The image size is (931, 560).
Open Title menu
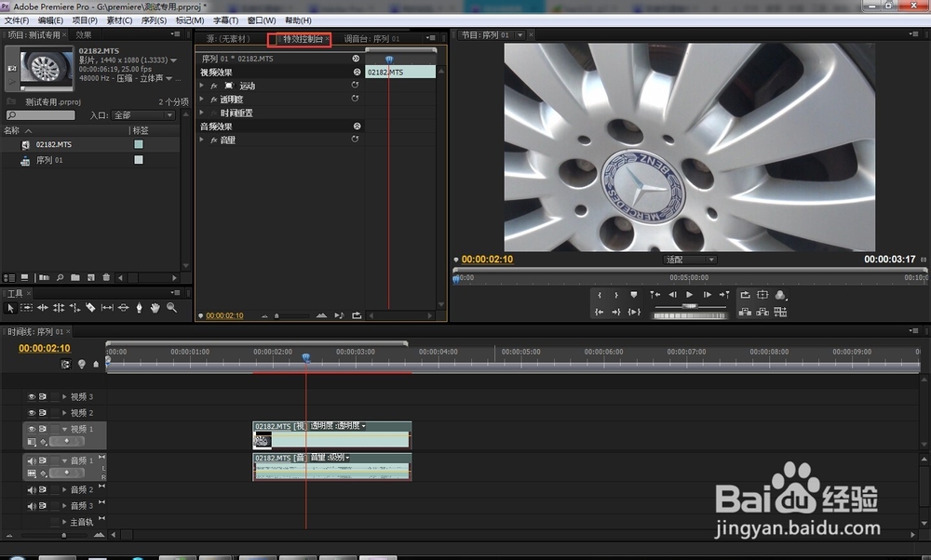coord(225,20)
